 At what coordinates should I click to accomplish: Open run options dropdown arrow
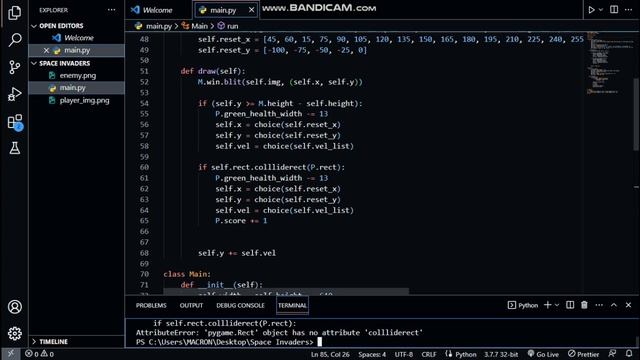click(x=601, y=9)
